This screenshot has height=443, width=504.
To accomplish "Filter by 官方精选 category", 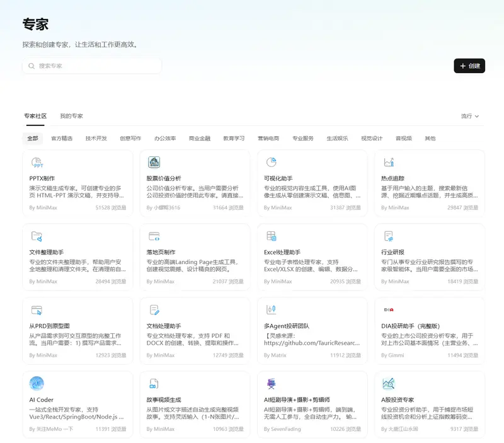I will (x=62, y=138).
